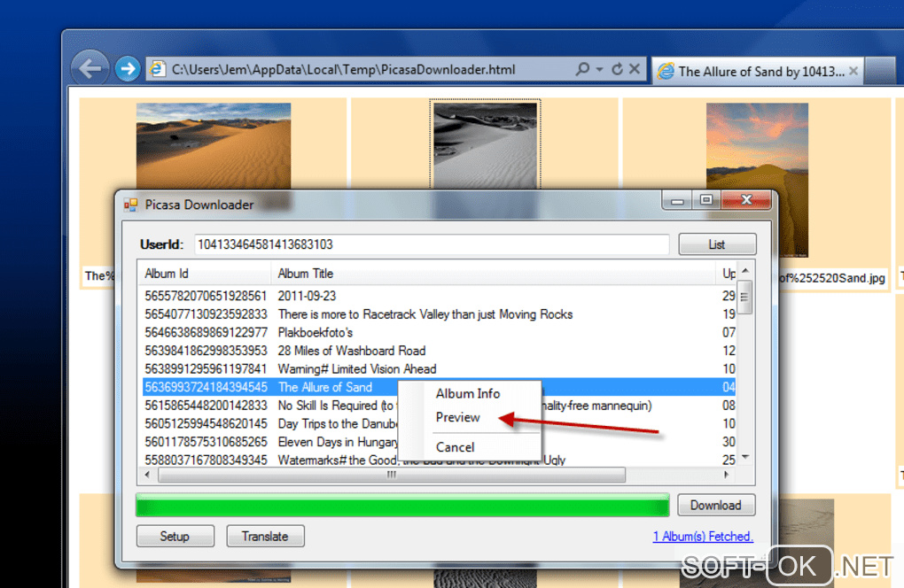Viewport: 904px width, 588px height.
Task: Click the stop icon in address bar
Action: (635, 69)
